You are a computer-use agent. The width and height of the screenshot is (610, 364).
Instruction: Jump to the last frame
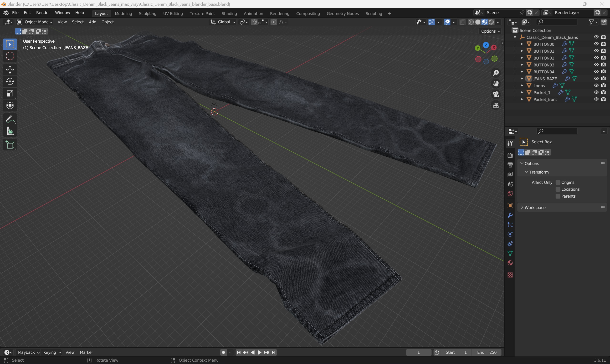(x=274, y=353)
